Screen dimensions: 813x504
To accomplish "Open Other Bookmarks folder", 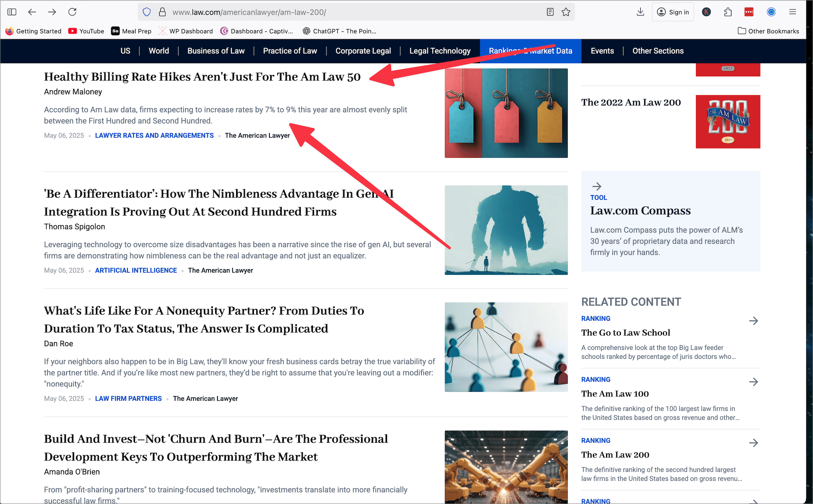I will [768, 31].
